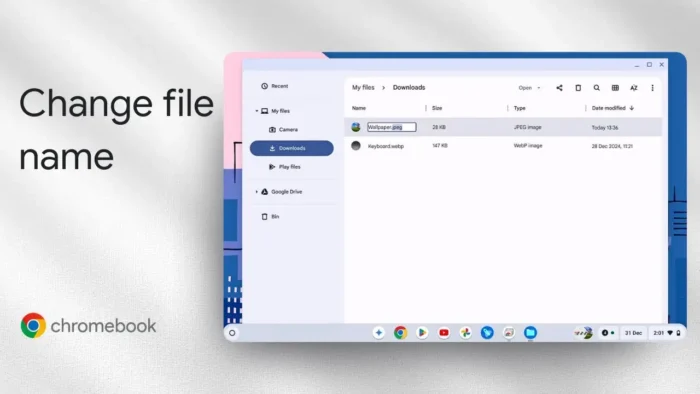This screenshot has width=700, height=394.
Task: Open the Files app on the shelf
Action: 530,333
